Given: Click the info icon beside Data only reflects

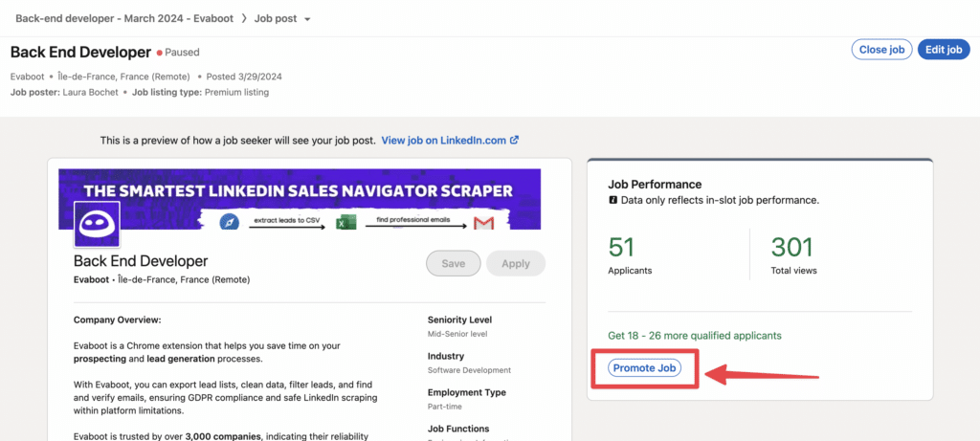Looking at the screenshot, I should click(x=612, y=201).
